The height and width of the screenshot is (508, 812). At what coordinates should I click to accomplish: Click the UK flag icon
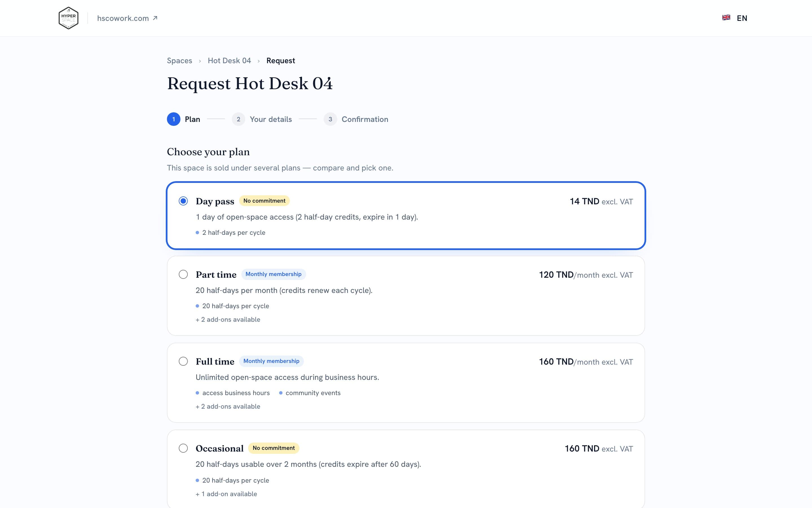726,18
